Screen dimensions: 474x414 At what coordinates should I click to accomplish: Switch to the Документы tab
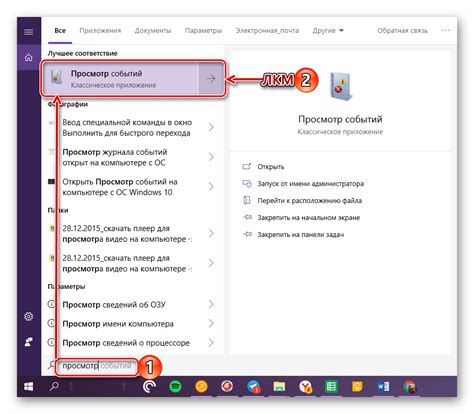153,31
